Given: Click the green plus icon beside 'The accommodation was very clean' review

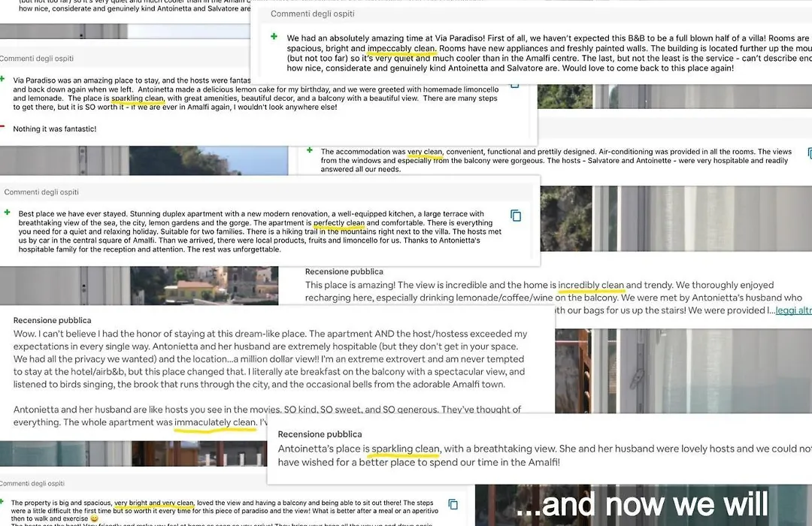Looking at the screenshot, I should (310, 150).
